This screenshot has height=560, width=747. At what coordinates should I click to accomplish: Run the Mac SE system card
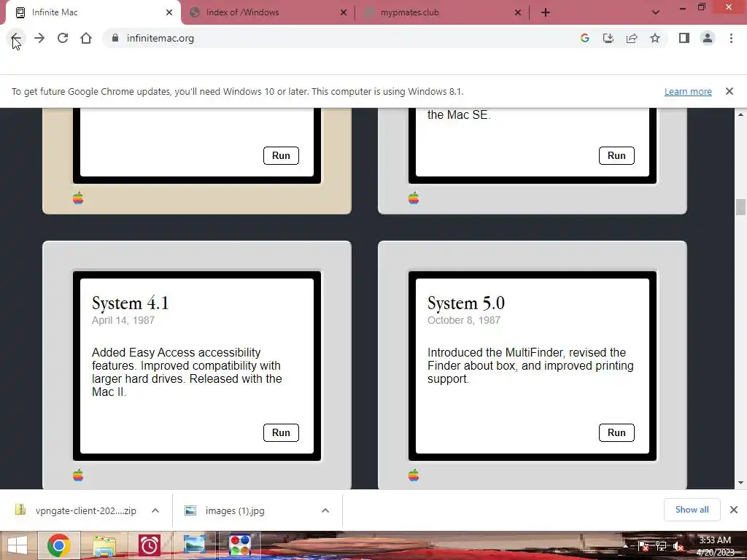click(616, 156)
